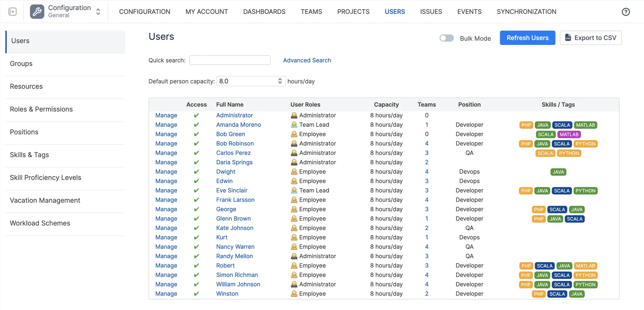Click the access checkmark for Carlos Perez
This screenshot has width=644, height=310.
pyautogui.click(x=197, y=153)
